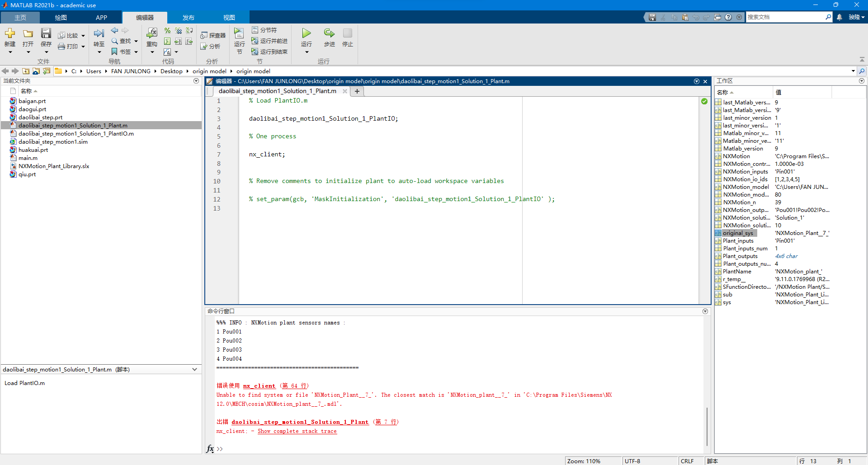Open the 骏隆 account menu dropdown
Viewport: 868px width, 465px height.
click(855, 17)
